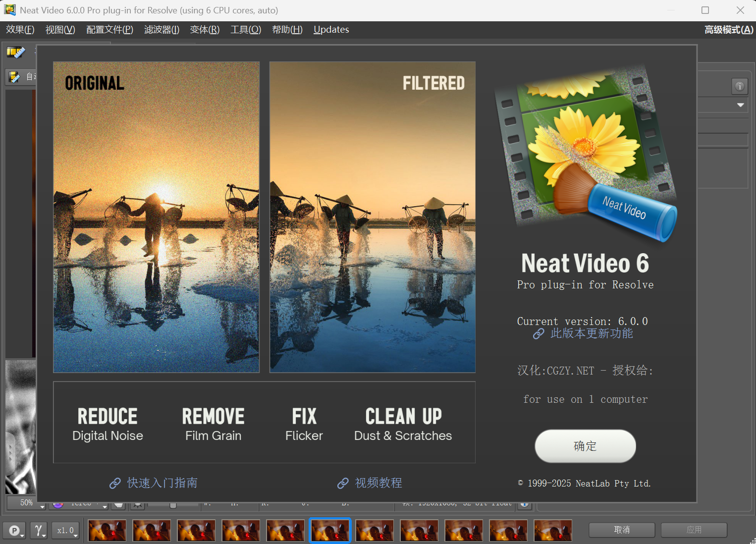This screenshot has width=756, height=544.
Task: Open the x1.0 zoom factor control
Action: tap(65, 530)
